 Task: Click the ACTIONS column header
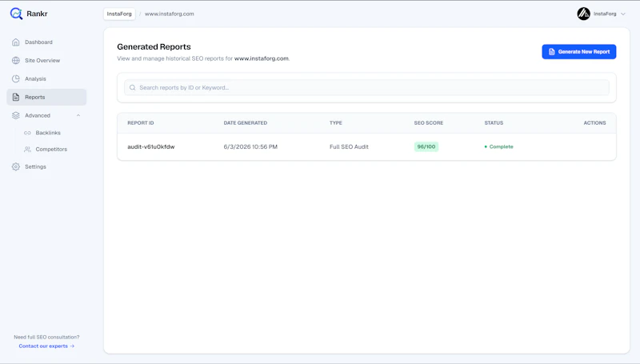[x=594, y=123]
